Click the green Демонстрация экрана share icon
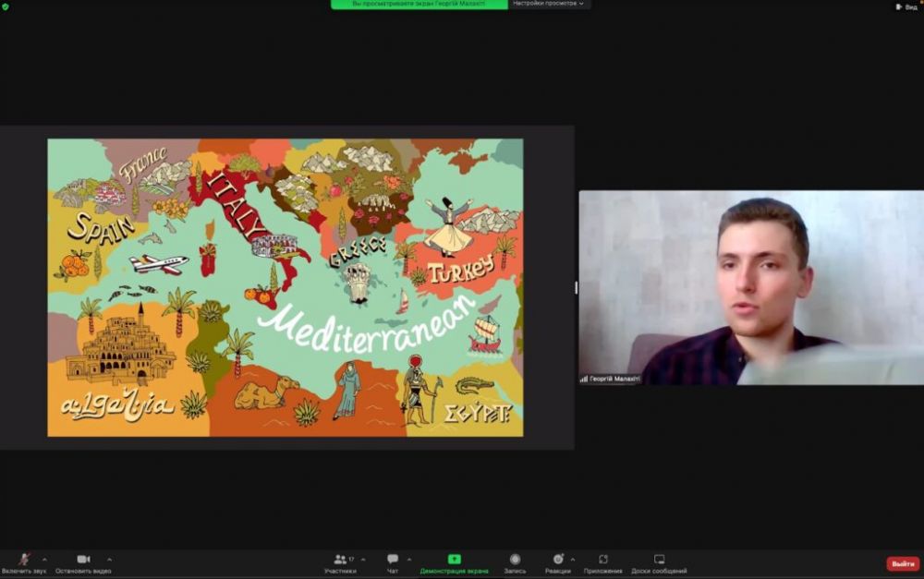 [454, 560]
